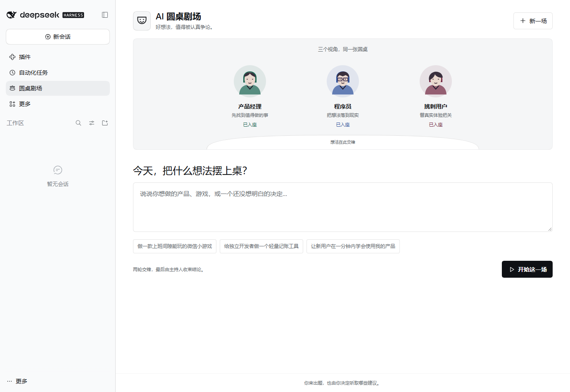Collapse the sidebar with the panel icon

pos(105,15)
